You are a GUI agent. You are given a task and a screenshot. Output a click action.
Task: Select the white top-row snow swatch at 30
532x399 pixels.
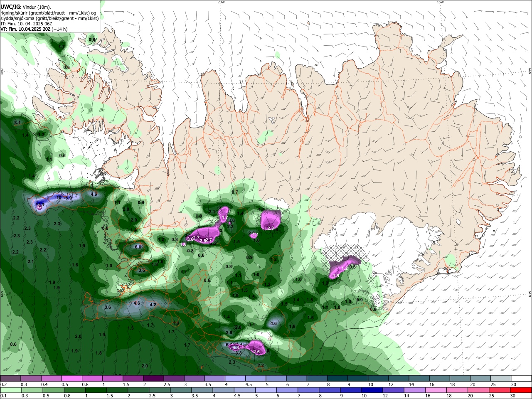tap(521, 378)
